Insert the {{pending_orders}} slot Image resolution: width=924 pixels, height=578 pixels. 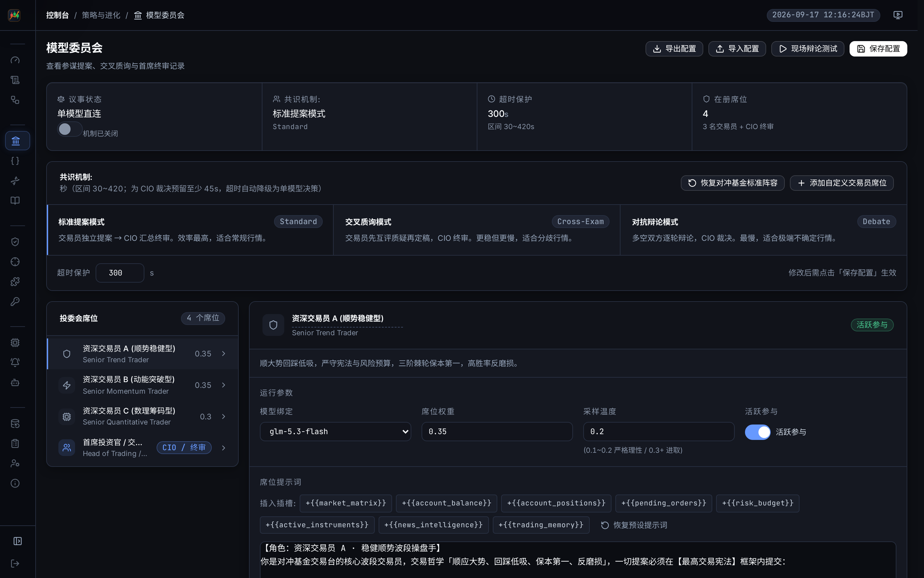pos(663,503)
